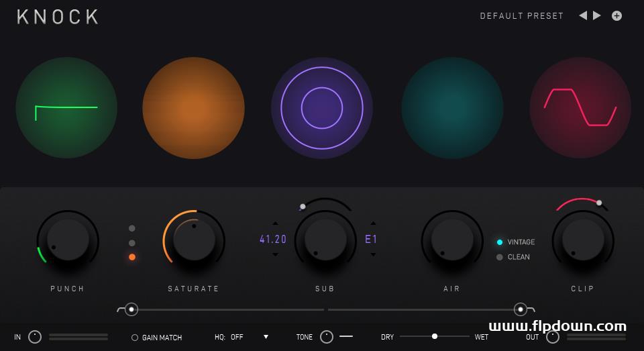The height and width of the screenshot is (351, 644).
Task: Click the OUT gain knob
Action: click(x=553, y=338)
